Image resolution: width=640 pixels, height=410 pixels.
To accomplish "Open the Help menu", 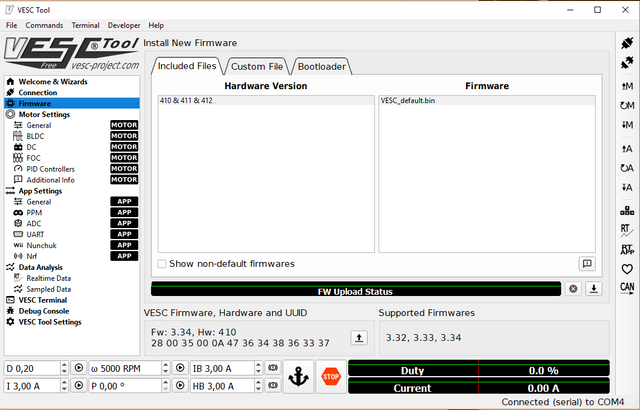I will 156,25.
